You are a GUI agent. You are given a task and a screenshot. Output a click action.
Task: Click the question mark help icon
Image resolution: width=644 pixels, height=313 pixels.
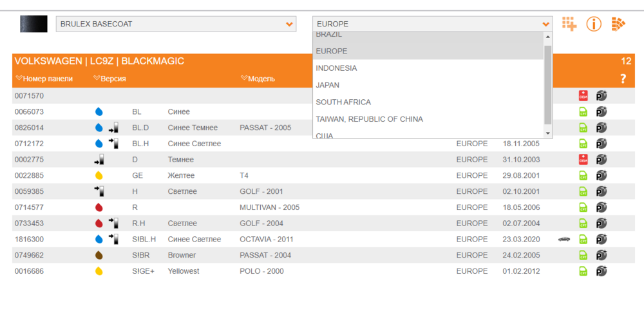tap(623, 79)
